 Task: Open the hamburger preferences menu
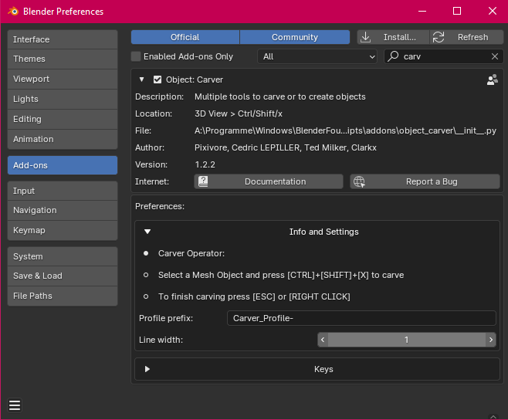[x=15, y=405]
